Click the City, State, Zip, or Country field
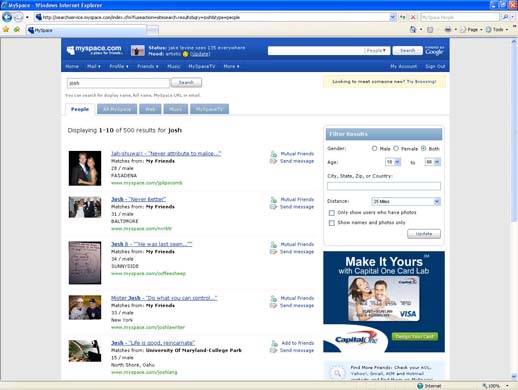The image size is (518, 390). (x=384, y=186)
